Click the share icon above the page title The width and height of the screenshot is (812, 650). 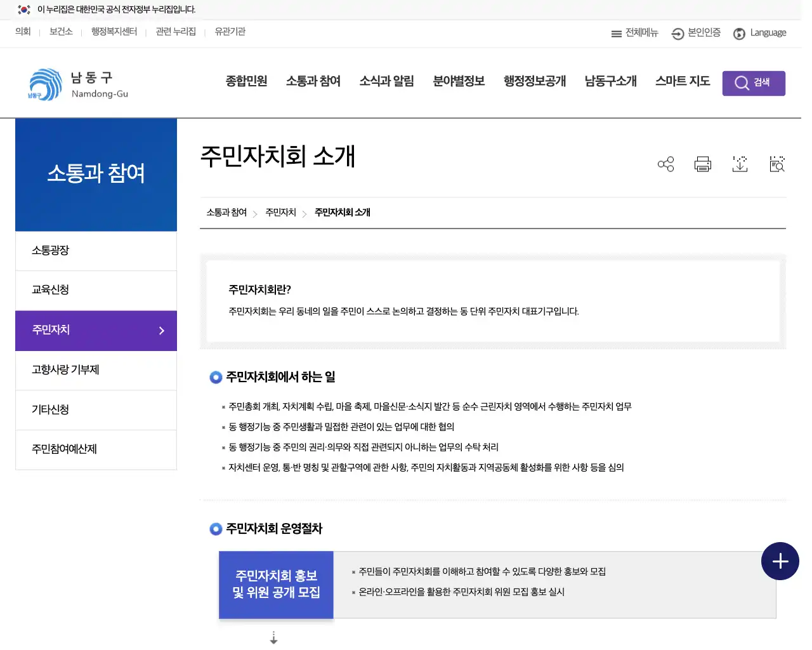pos(665,164)
